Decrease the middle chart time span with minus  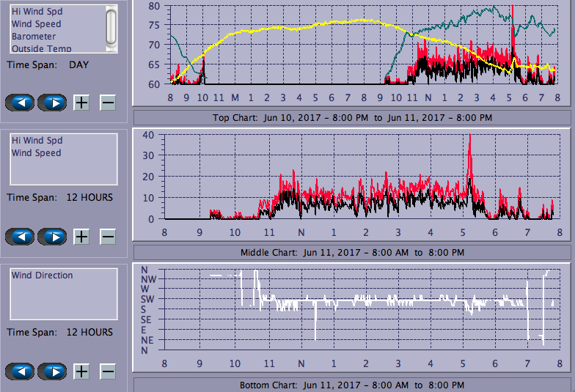pyautogui.click(x=108, y=237)
